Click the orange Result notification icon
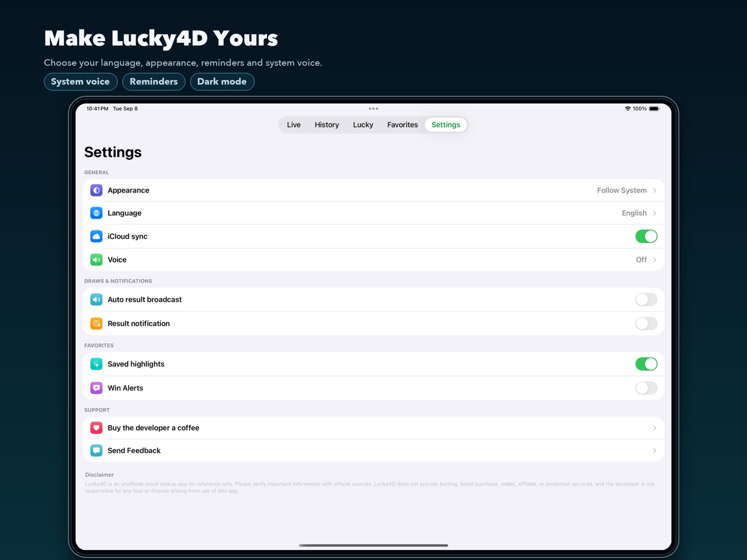747x560 pixels. tap(96, 324)
